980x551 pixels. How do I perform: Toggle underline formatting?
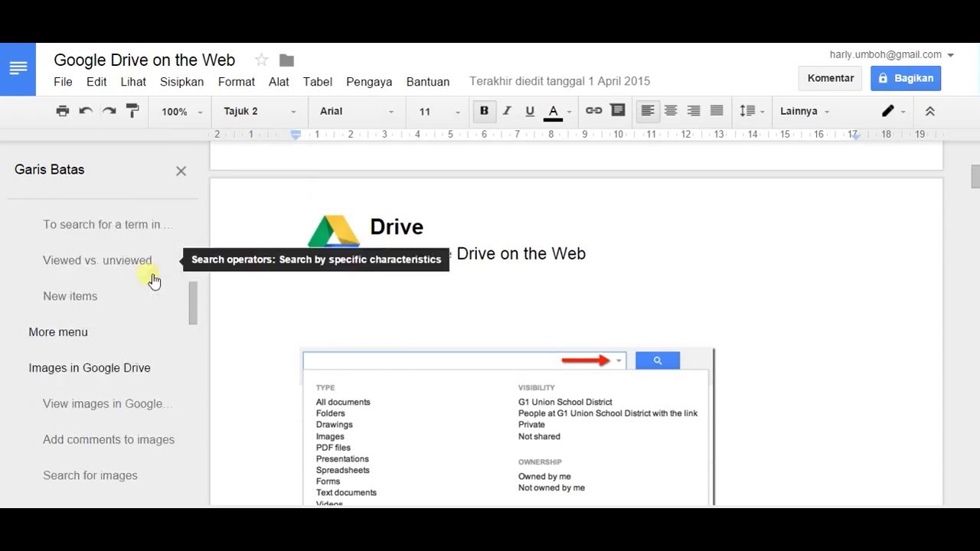[x=530, y=111]
